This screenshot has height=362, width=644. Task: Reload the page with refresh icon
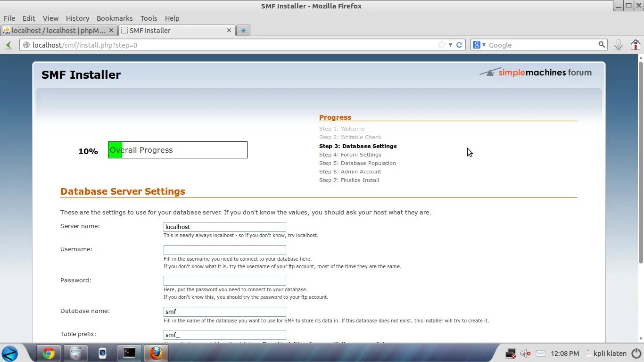[459, 45]
